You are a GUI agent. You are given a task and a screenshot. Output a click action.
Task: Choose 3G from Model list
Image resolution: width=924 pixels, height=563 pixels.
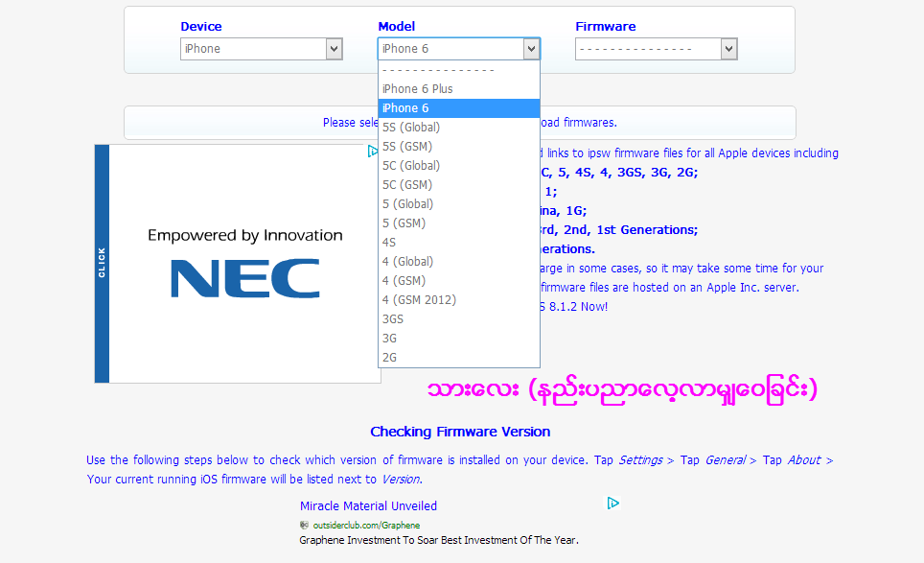pyautogui.click(x=458, y=339)
